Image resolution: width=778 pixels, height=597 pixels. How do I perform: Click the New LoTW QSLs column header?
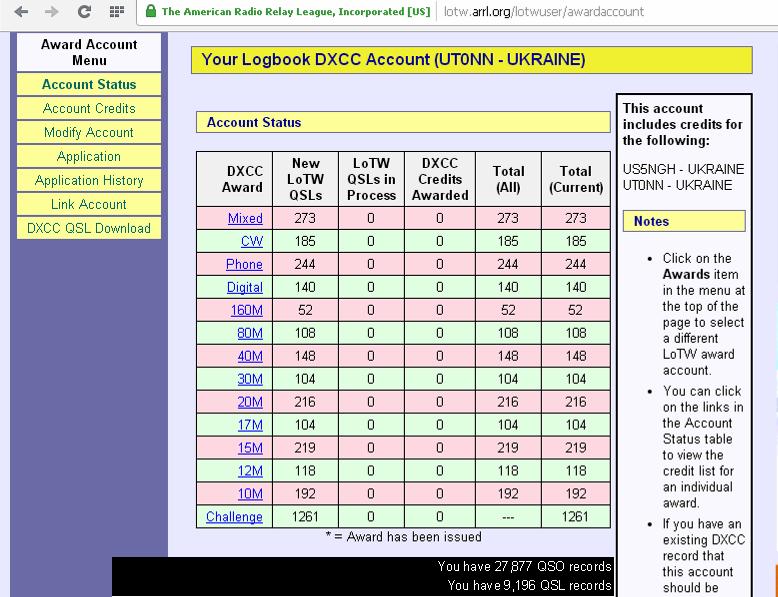coord(305,179)
